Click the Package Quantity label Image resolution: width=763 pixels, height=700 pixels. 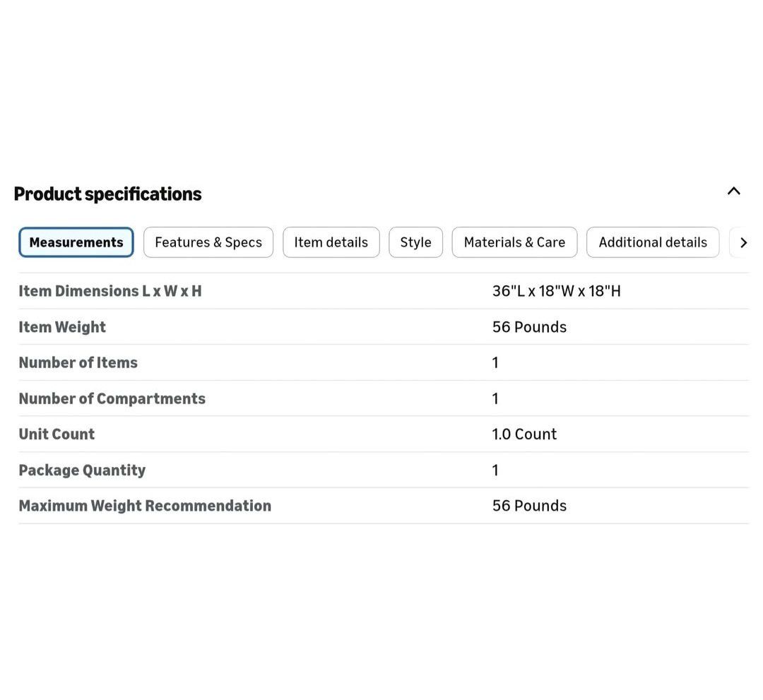[x=82, y=470]
